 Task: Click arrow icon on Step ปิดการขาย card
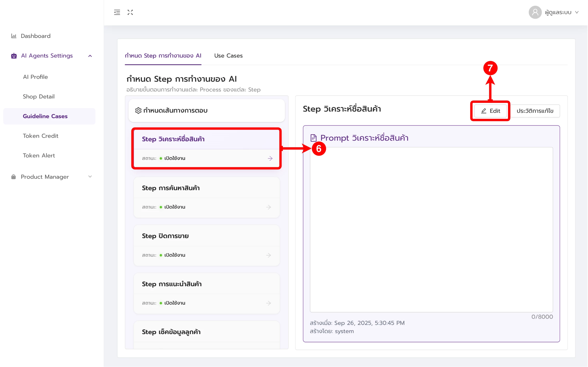[x=269, y=255]
